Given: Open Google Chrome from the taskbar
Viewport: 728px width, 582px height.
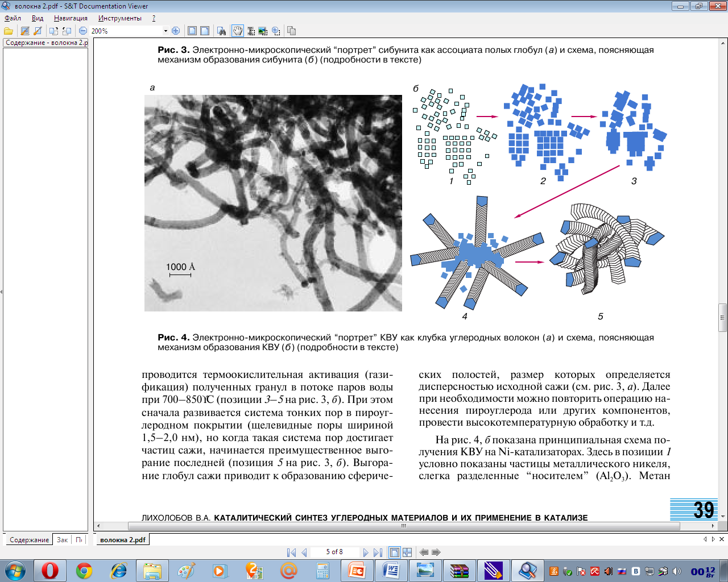Looking at the screenshot, I should pyautogui.click(x=84, y=570).
